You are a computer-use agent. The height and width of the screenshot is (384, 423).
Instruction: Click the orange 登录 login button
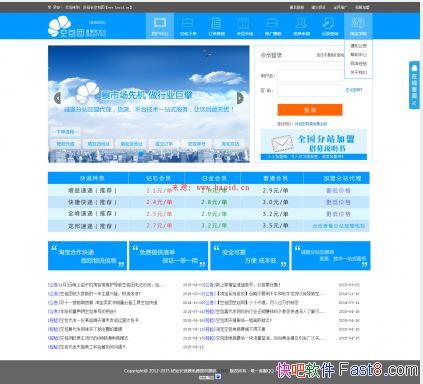[310, 110]
